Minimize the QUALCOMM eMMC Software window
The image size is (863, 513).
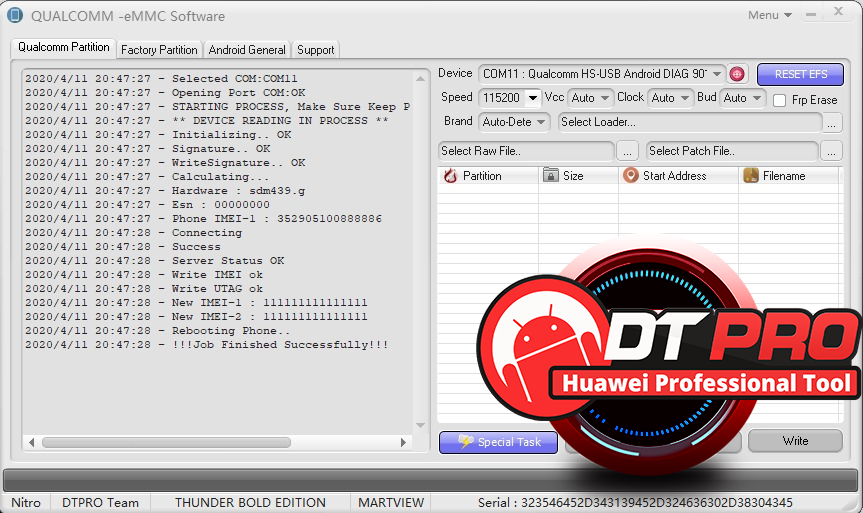811,15
